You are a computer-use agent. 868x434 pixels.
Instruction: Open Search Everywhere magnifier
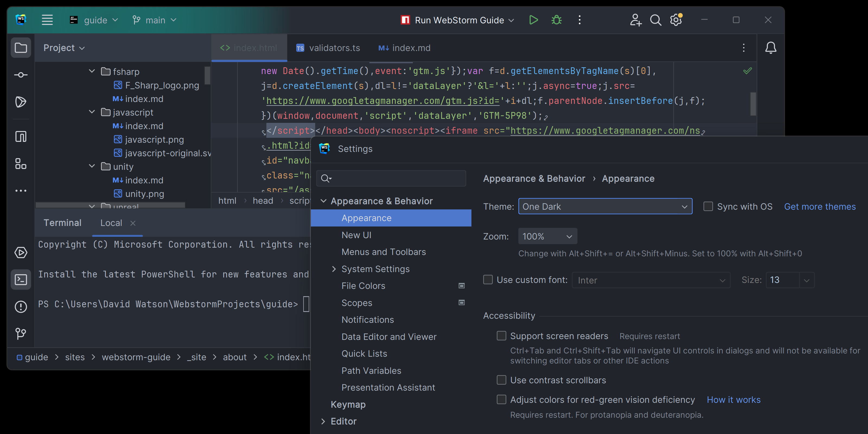pyautogui.click(x=655, y=20)
